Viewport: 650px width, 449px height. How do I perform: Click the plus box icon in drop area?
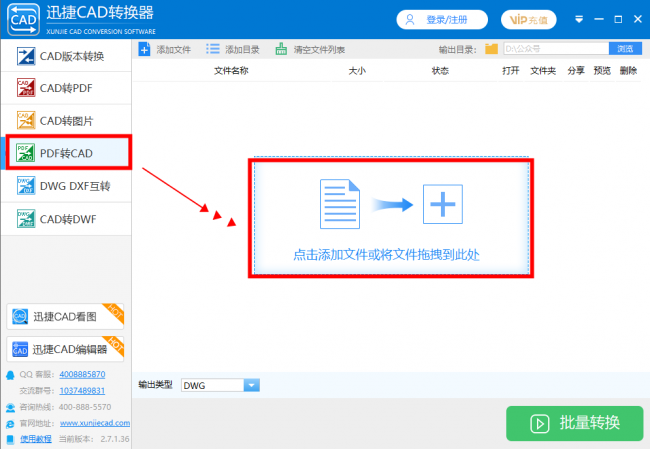coord(443,204)
